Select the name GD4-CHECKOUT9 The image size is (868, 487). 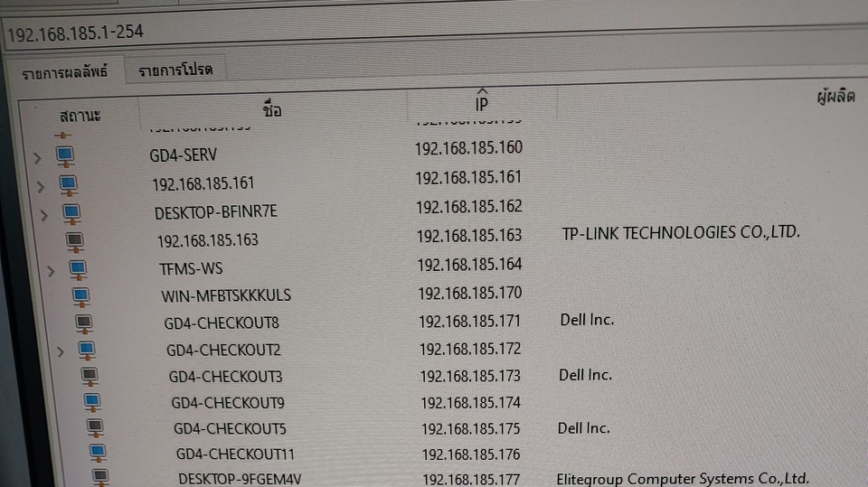click(x=228, y=402)
